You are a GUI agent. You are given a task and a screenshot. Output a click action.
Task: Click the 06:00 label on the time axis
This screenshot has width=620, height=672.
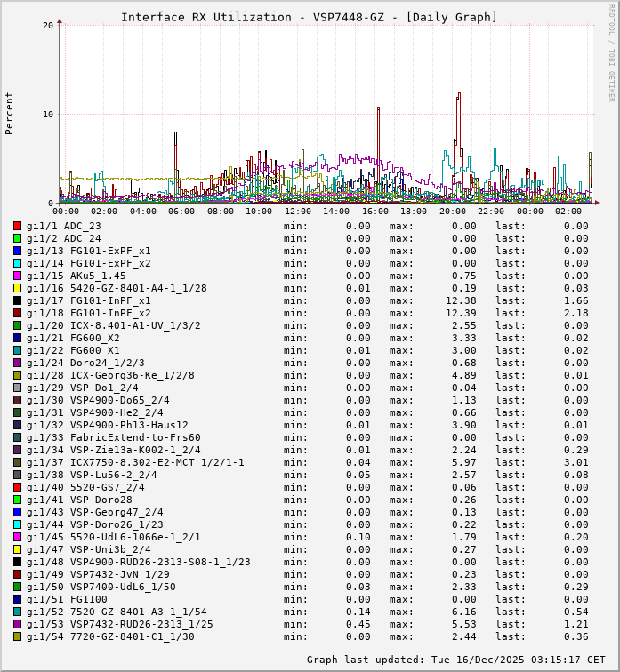click(x=181, y=212)
